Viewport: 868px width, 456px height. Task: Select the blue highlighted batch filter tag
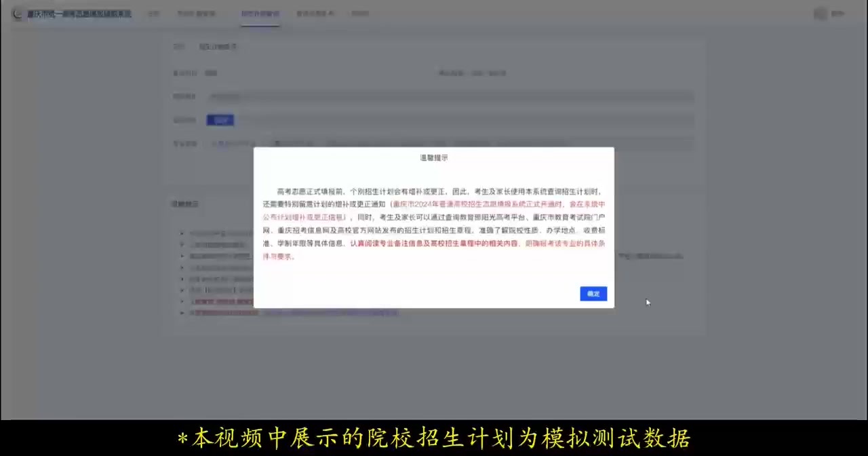click(x=220, y=120)
